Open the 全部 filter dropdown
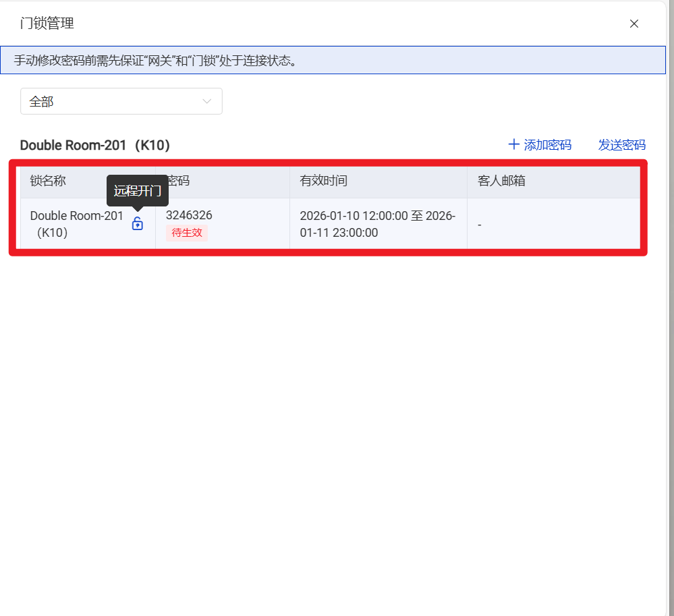Viewport: 674px width, 616px height. pyautogui.click(x=121, y=101)
